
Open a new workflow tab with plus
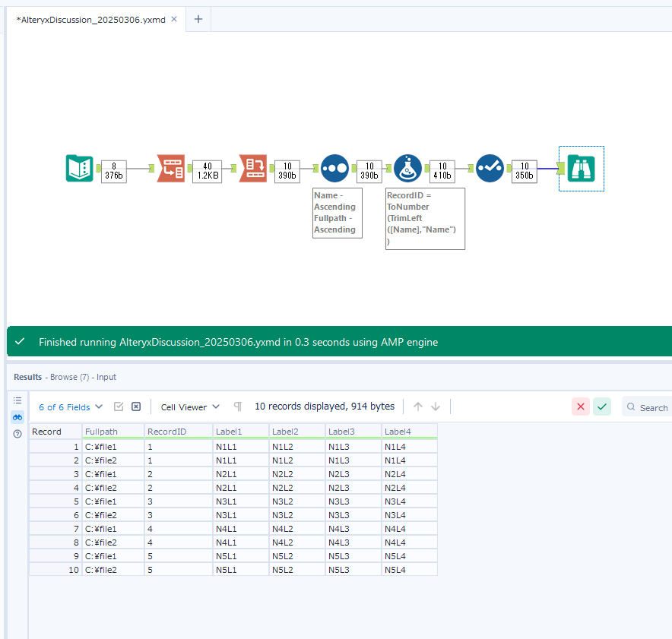[198, 19]
